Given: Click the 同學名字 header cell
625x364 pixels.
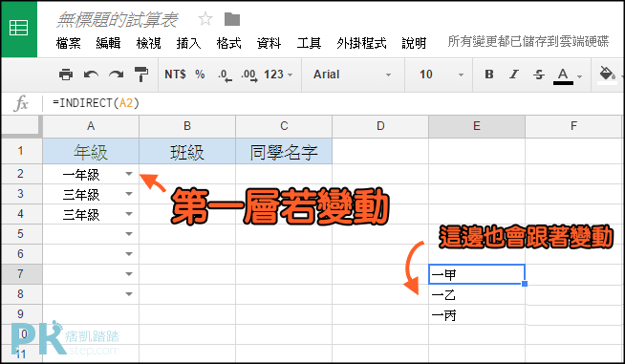Looking at the screenshot, I should [284, 151].
